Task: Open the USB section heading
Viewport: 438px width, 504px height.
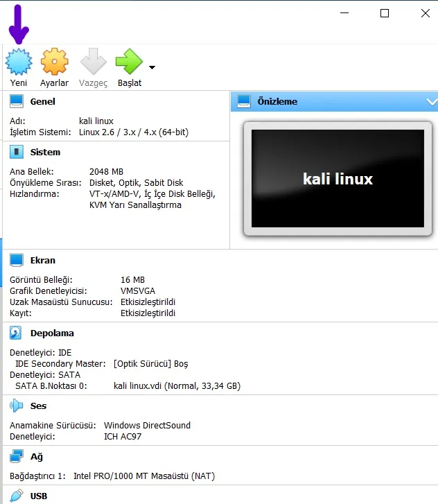Action: (39, 496)
